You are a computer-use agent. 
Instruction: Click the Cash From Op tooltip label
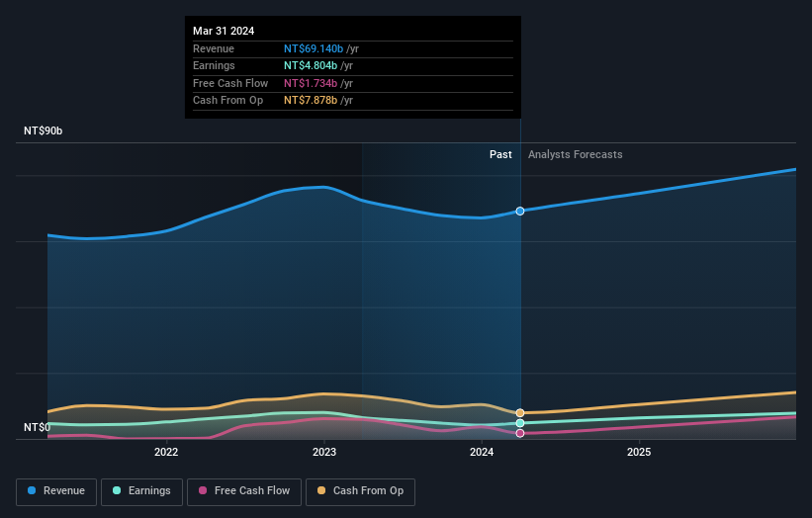(x=227, y=101)
